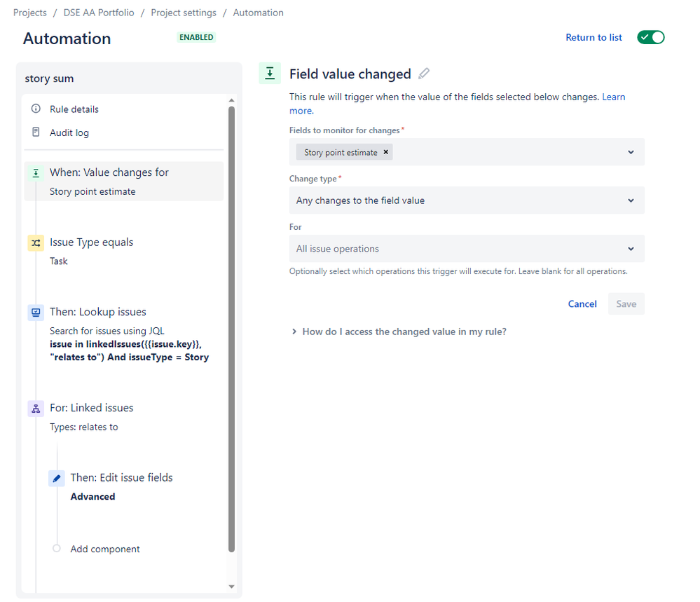The width and height of the screenshot is (700, 602).
Task: Click the Automation breadcrumb
Action: pyautogui.click(x=258, y=13)
